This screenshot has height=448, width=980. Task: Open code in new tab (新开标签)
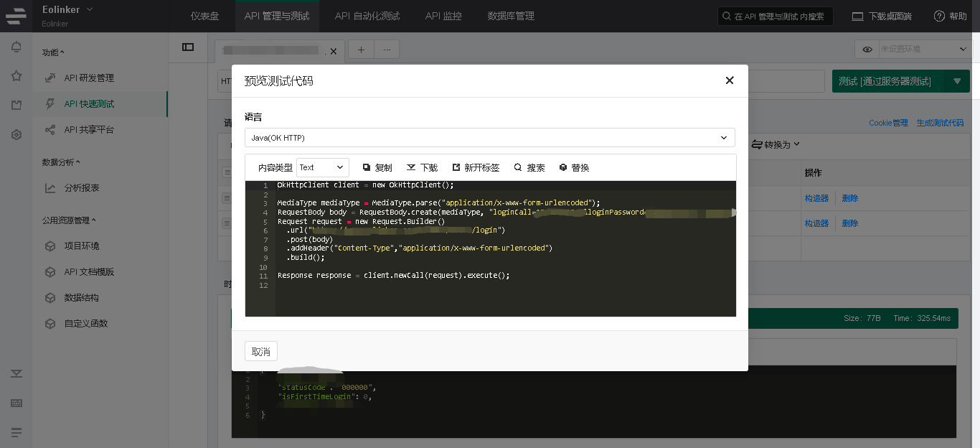pos(456,167)
